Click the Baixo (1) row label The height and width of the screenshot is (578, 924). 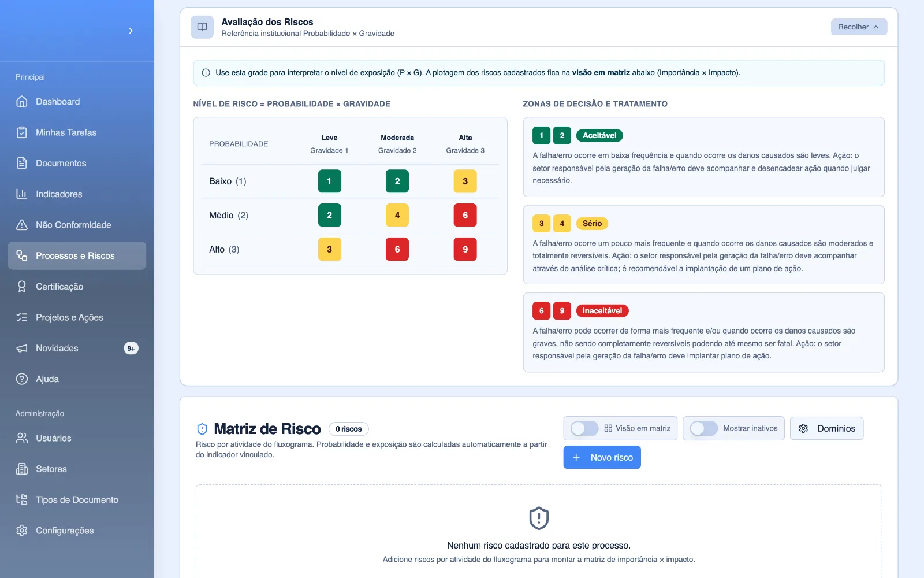228,181
